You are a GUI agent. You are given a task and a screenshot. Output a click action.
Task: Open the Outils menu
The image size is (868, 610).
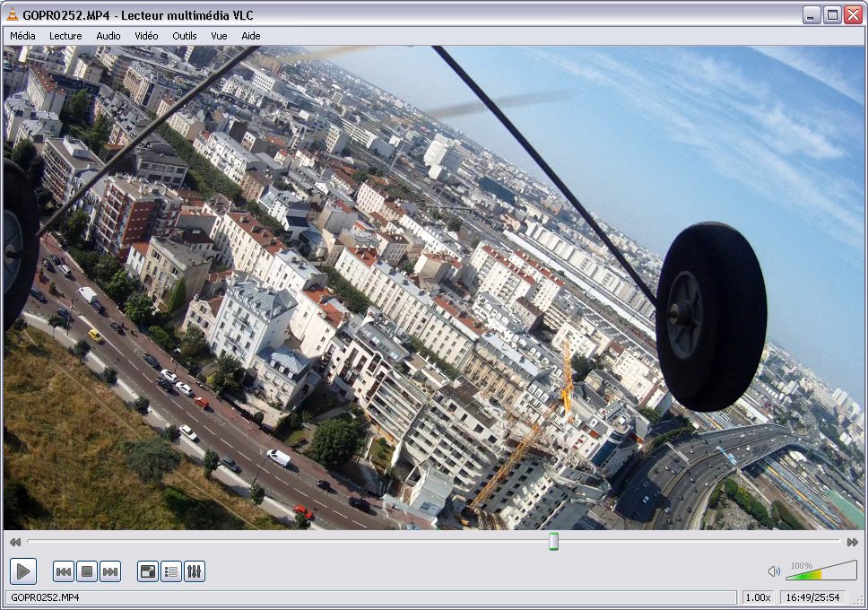pyautogui.click(x=185, y=36)
